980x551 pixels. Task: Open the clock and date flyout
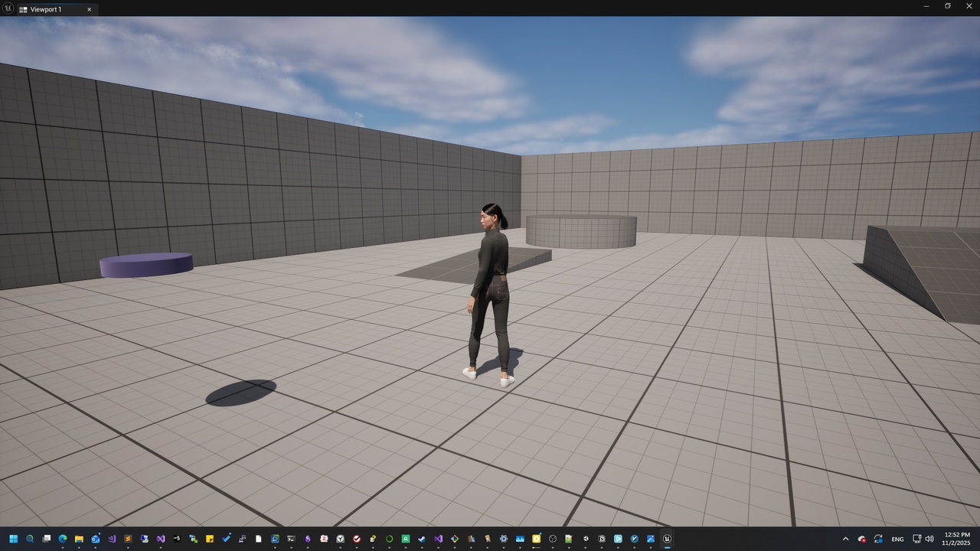[957, 539]
